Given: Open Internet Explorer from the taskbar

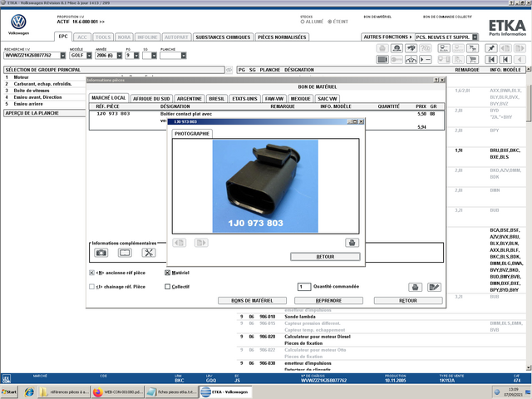Looking at the screenshot, I should coord(30,392).
